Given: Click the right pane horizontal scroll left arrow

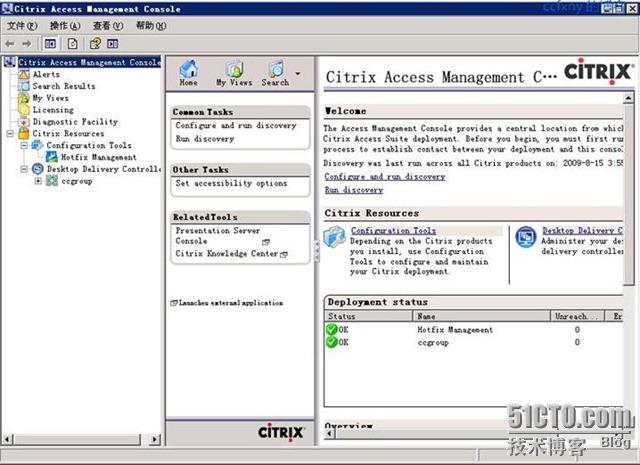Looking at the screenshot, I should pos(330,433).
